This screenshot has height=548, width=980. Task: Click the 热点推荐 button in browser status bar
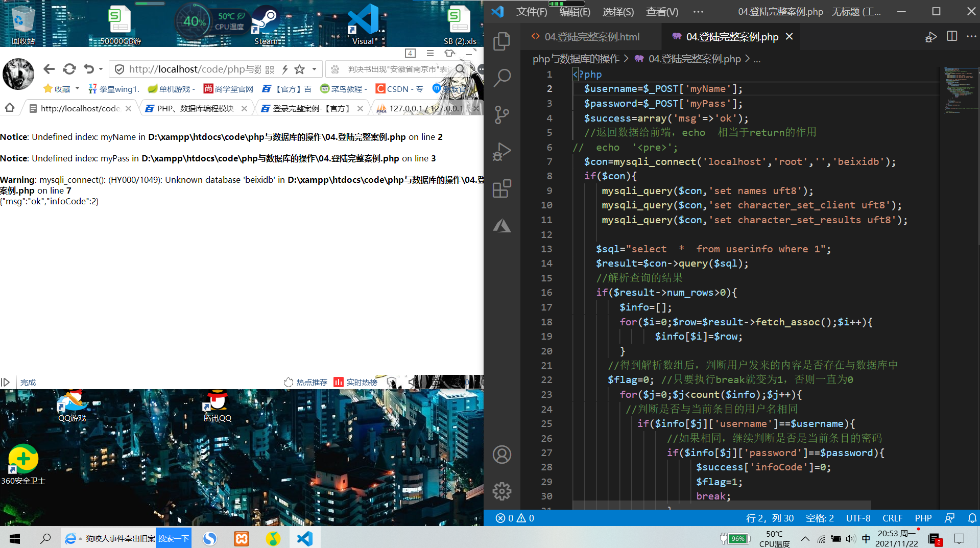[x=306, y=382]
